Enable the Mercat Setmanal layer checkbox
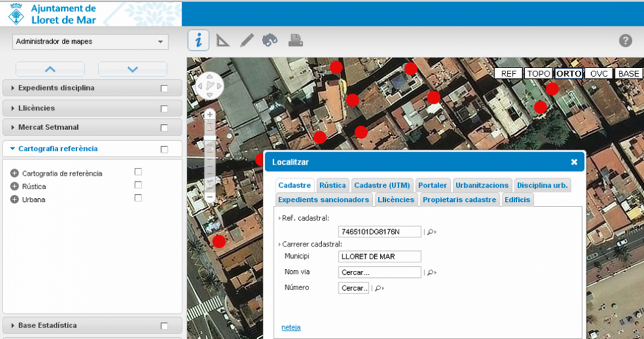This screenshot has height=339, width=644. click(x=164, y=128)
